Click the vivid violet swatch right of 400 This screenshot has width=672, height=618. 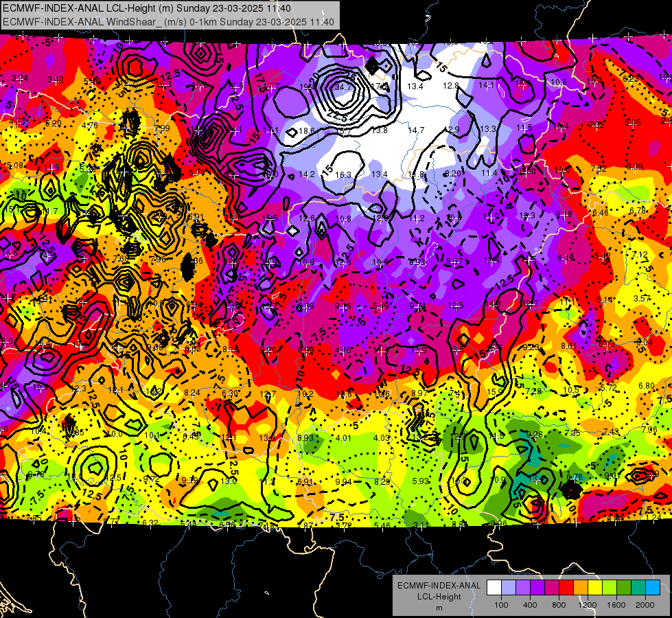[x=537, y=588]
